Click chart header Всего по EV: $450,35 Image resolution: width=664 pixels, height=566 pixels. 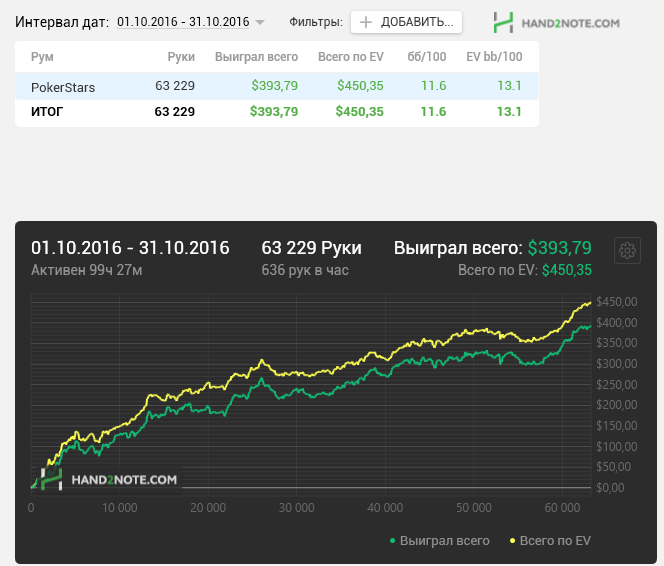pos(525,270)
